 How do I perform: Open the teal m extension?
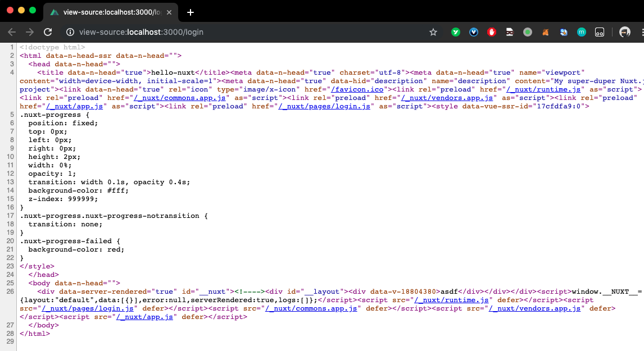tap(582, 32)
